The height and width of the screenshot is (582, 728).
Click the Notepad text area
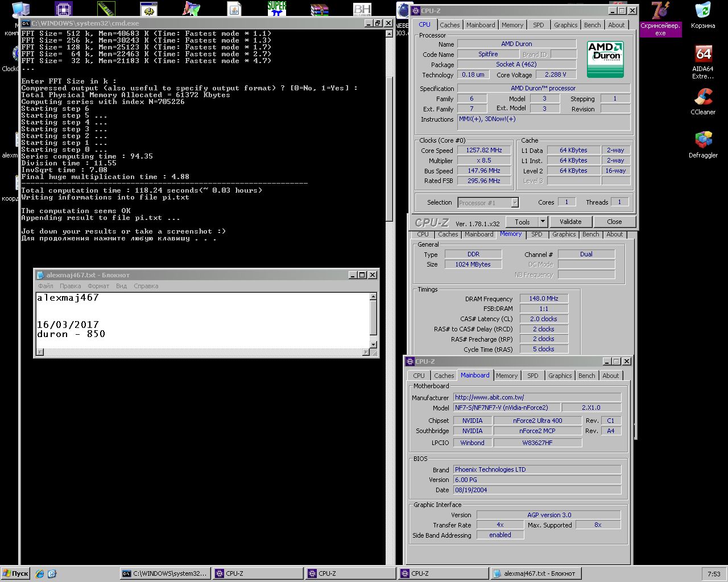202,320
